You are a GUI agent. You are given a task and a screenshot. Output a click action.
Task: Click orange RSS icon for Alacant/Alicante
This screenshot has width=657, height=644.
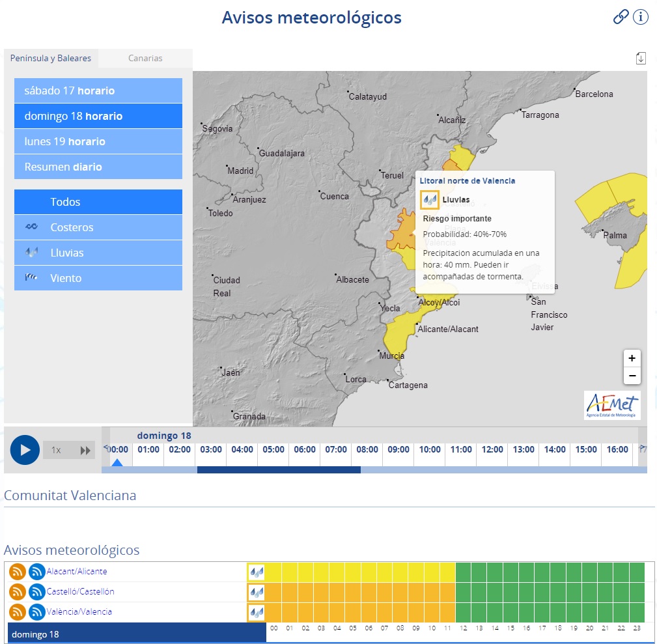tap(18, 572)
